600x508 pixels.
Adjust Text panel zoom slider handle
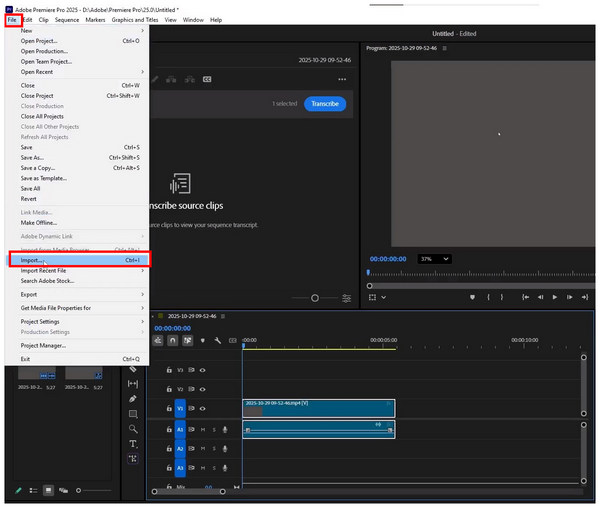click(315, 298)
